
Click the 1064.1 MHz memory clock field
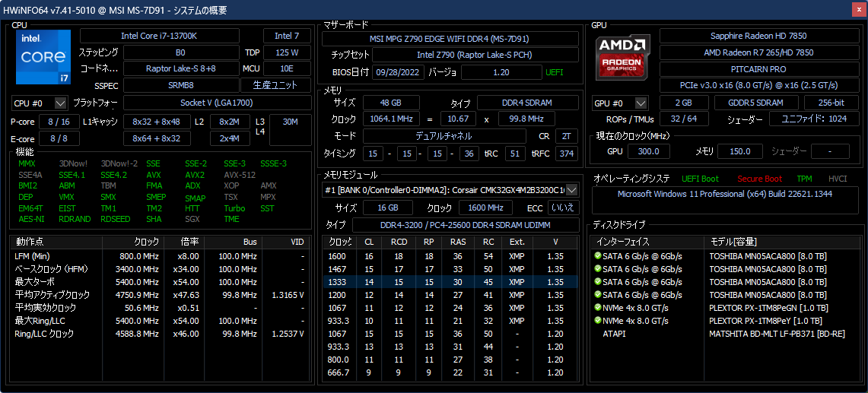coord(391,119)
